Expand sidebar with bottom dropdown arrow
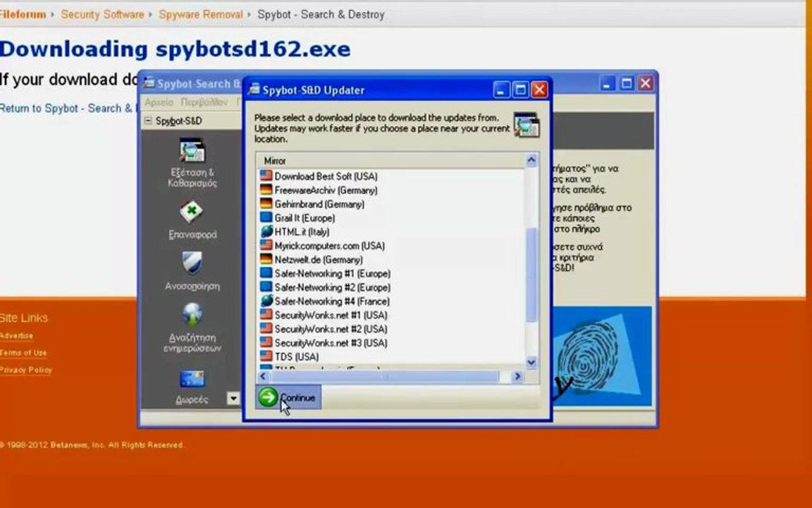The image size is (812, 508). 233,398
